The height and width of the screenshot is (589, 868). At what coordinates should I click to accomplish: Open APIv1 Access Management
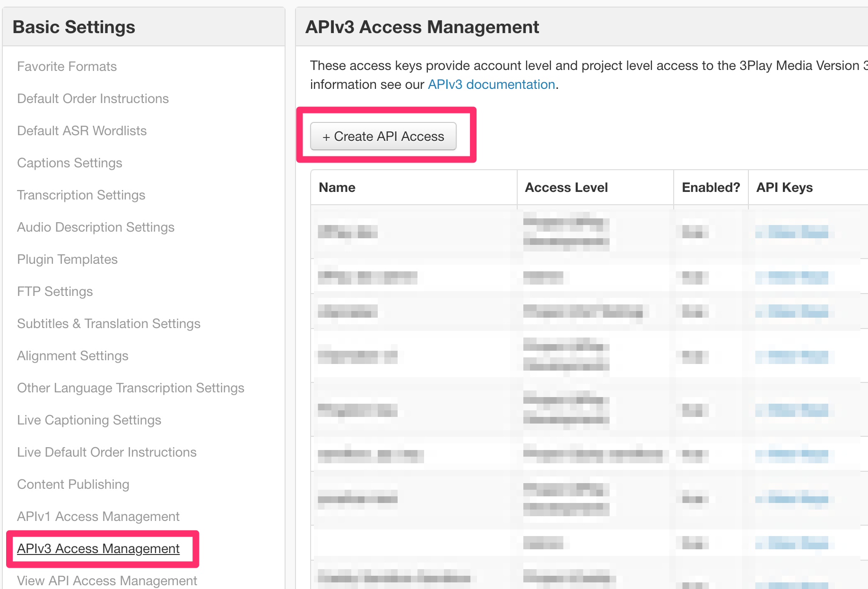click(x=98, y=517)
